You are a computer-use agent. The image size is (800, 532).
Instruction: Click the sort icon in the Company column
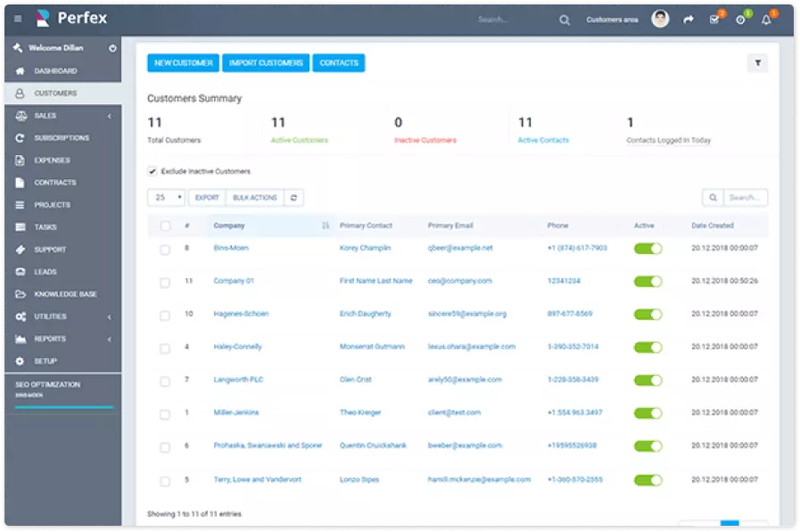click(326, 225)
